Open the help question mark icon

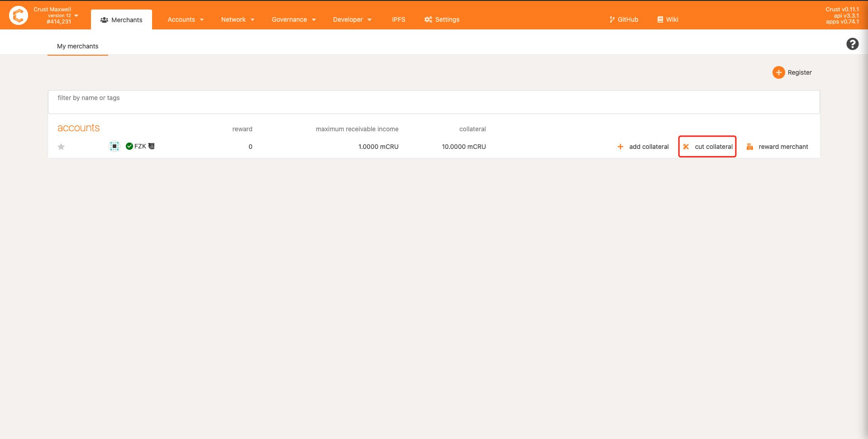coord(852,44)
